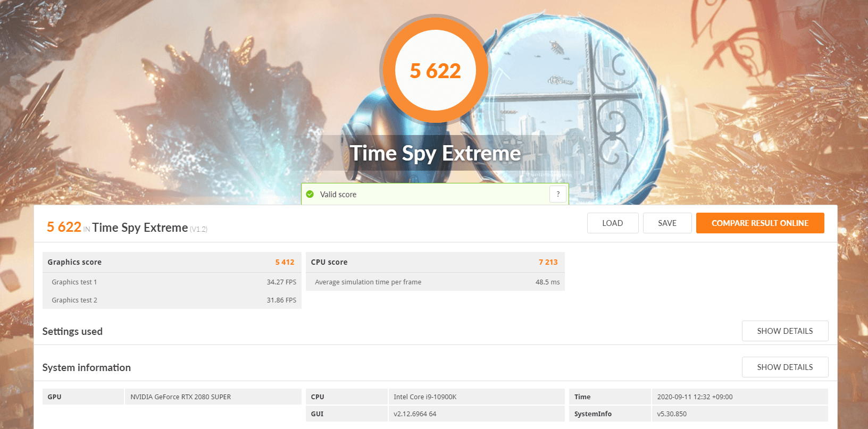Click the 'SystemInfo' field label
Image resolution: width=868 pixels, height=429 pixels.
click(x=593, y=414)
